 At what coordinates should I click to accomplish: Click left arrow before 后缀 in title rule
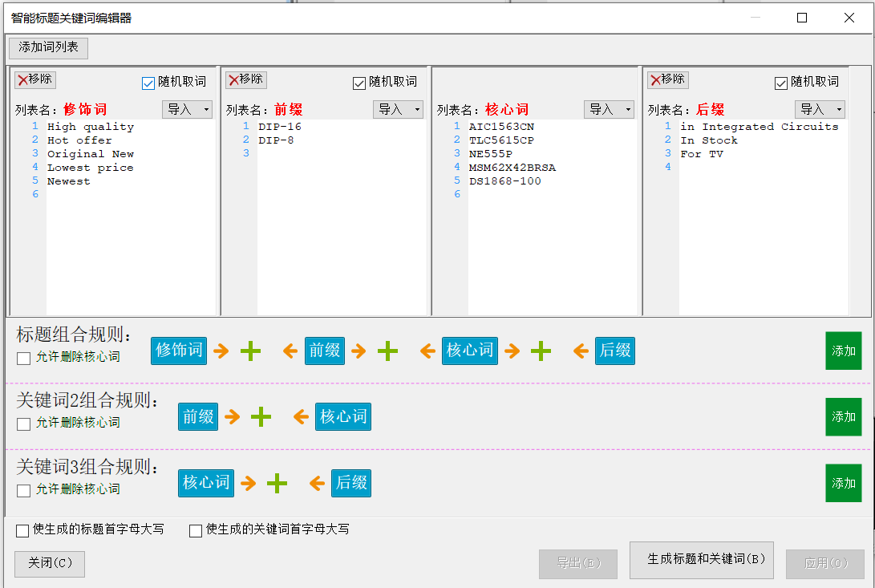pos(581,351)
